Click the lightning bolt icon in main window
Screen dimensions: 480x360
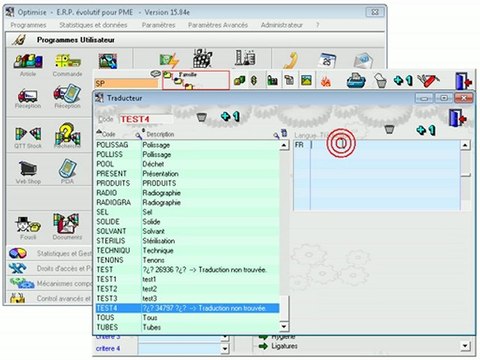pos(169,61)
